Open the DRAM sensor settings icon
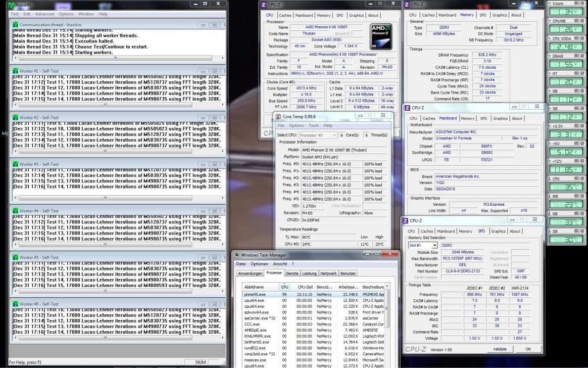Image resolution: width=588 pixels, height=368 pixels. pyautogui.click(x=577, y=56)
